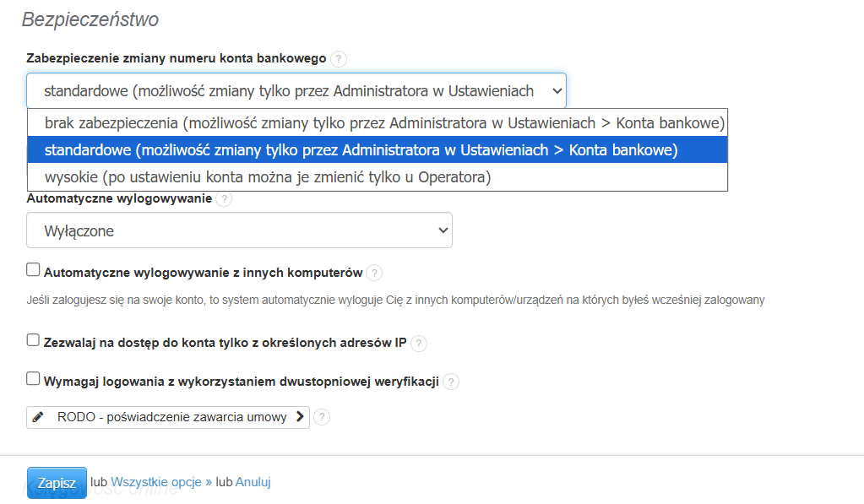Open RODO - poświadczenie zawarcia umowy
This screenshot has height=504, width=864.
[x=168, y=417]
